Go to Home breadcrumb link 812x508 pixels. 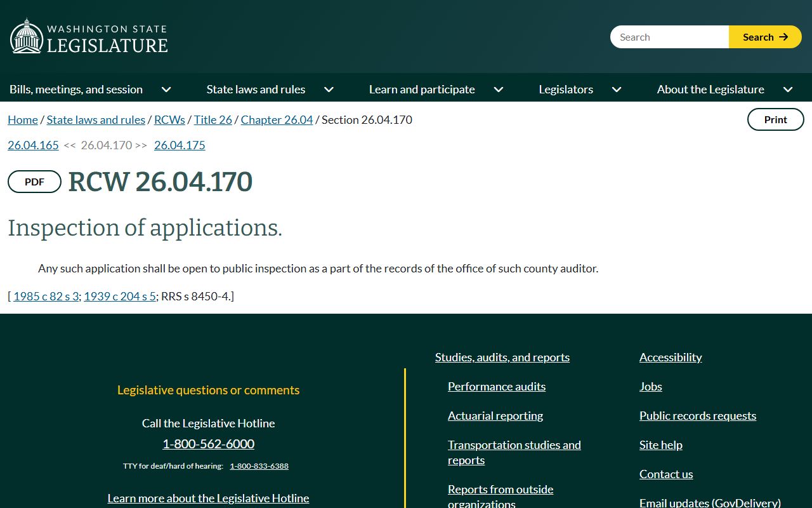(23, 119)
